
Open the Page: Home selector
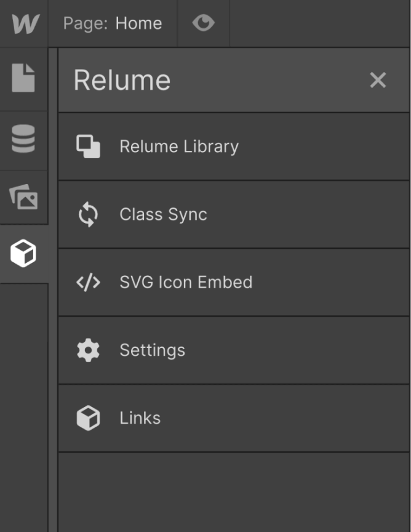[113, 23]
